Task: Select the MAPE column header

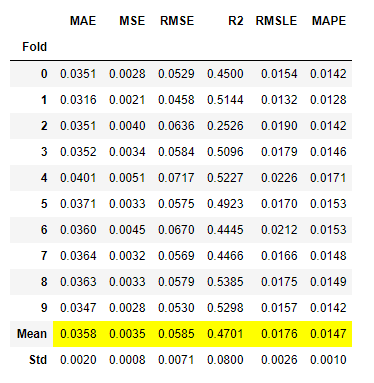Action: pos(329,21)
